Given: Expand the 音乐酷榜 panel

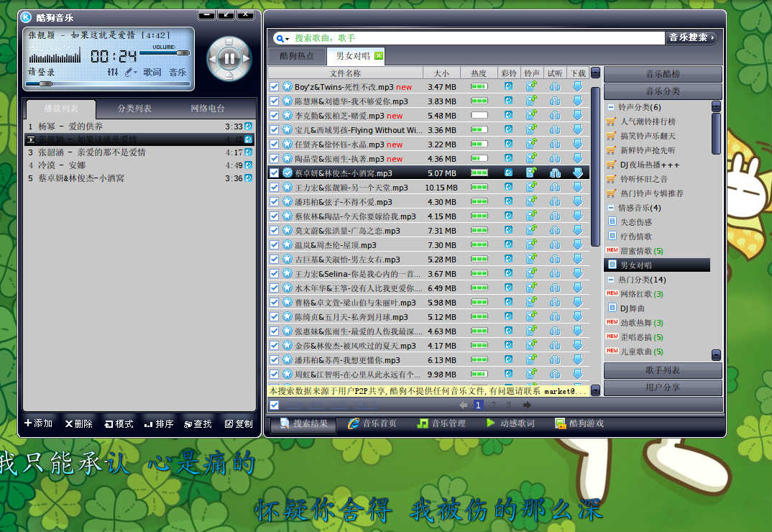Looking at the screenshot, I should [x=663, y=74].
